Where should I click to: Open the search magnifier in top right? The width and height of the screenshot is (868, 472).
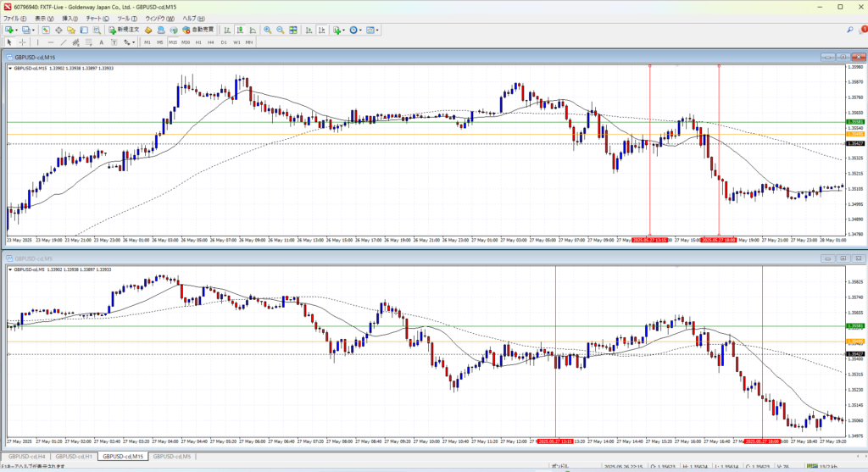849,30
